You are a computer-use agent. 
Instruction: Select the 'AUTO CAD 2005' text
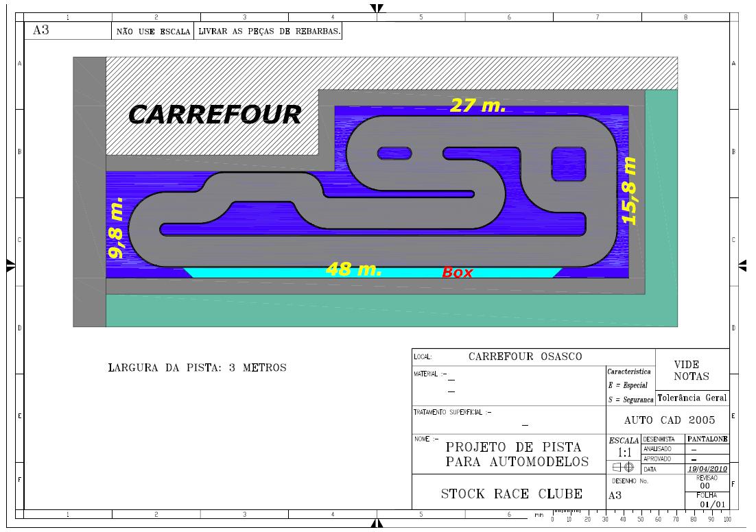(x=669, y=420)
